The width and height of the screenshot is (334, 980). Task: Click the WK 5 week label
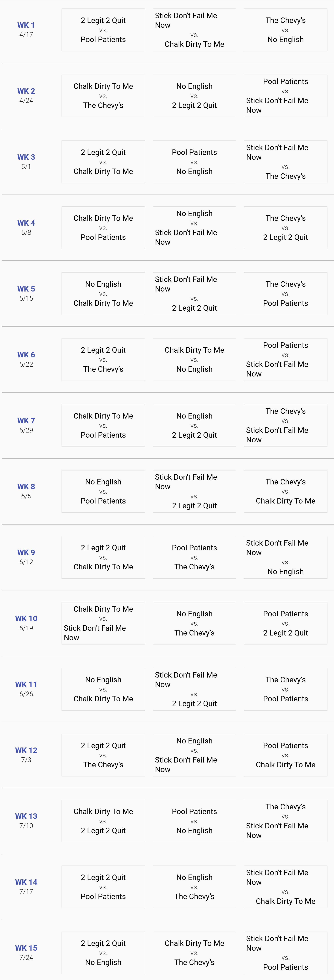pos(26,289)
